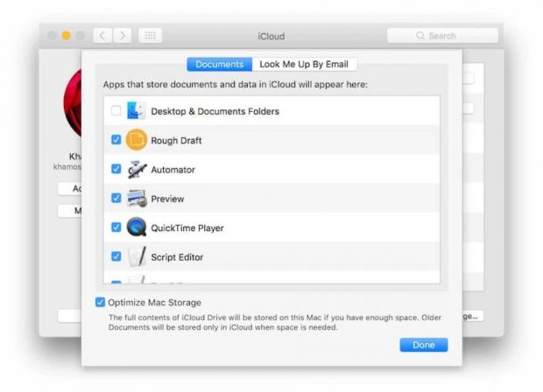Click the Automator robot icon
Viewport: 543px width, 392px height.
click(x=136, y=170)
